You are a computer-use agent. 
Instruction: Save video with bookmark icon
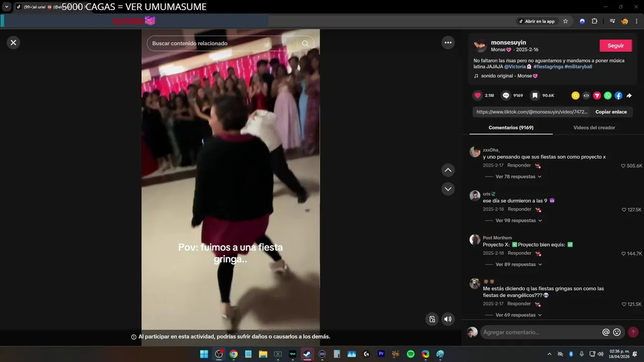(535, 96)
